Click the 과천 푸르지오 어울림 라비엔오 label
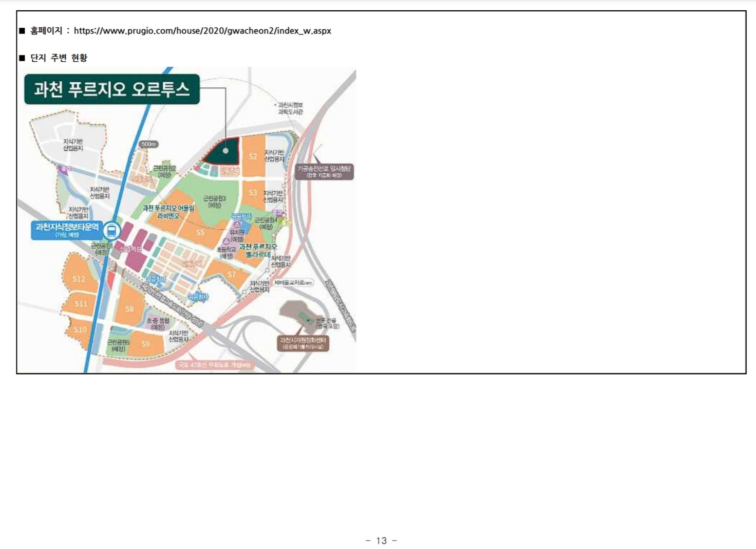756x549 pixels. click(x=168, y=212)
